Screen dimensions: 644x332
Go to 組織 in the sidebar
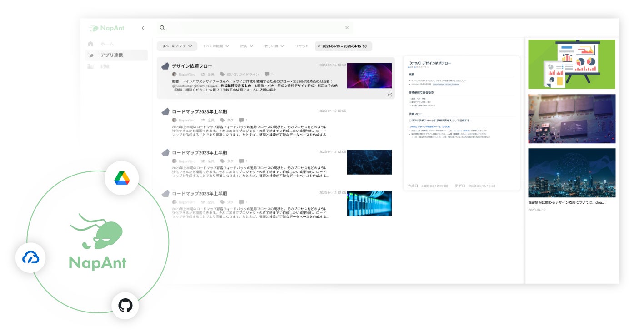(x=105, y=66)
